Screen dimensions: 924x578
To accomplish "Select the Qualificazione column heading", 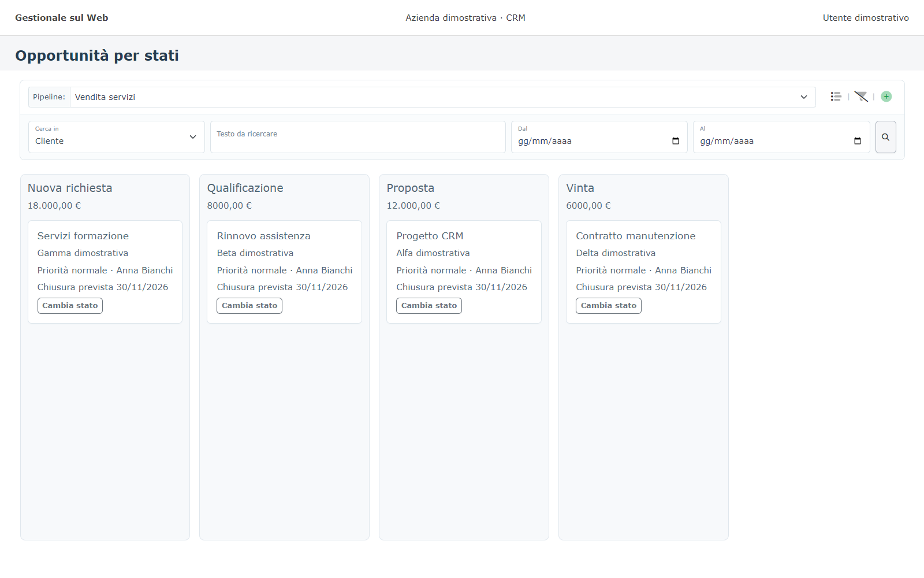I will [245, 188].
